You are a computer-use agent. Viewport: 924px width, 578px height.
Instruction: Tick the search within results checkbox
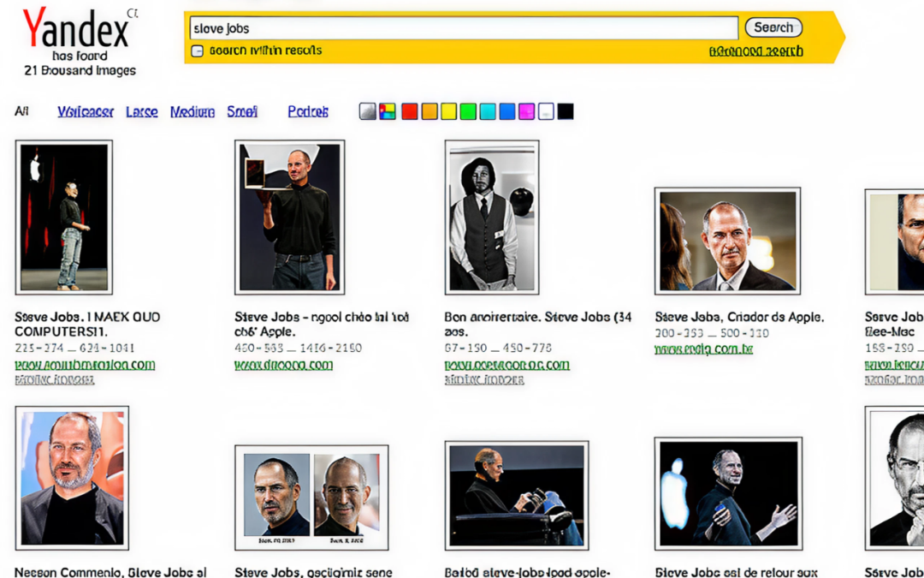tap(198, 51)
